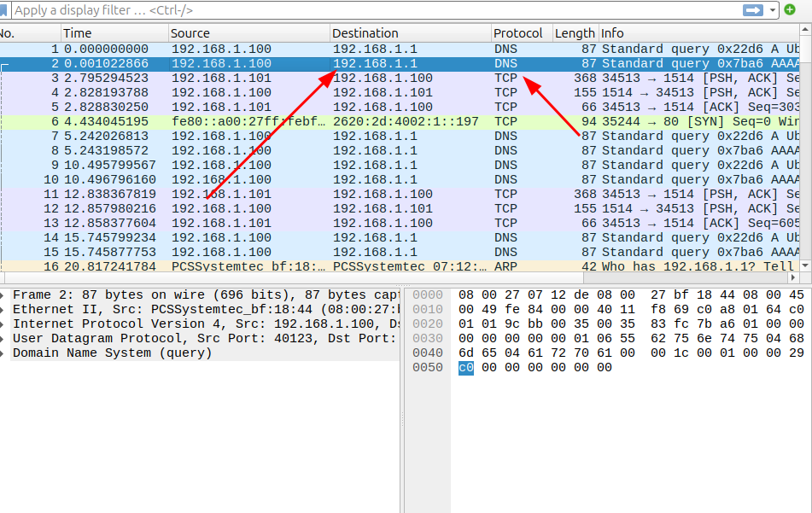Screen dimensions: 812x513
Task: Click highlighted c0 byte at offset 0050
Action: [x=466, y=368]
